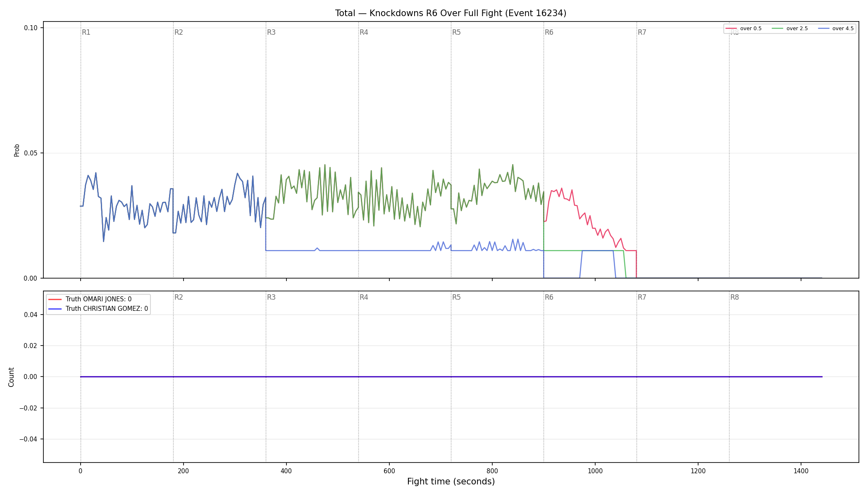
Task: Click the R1 round marker in the probability chart
Action: [x=86, y=32]
